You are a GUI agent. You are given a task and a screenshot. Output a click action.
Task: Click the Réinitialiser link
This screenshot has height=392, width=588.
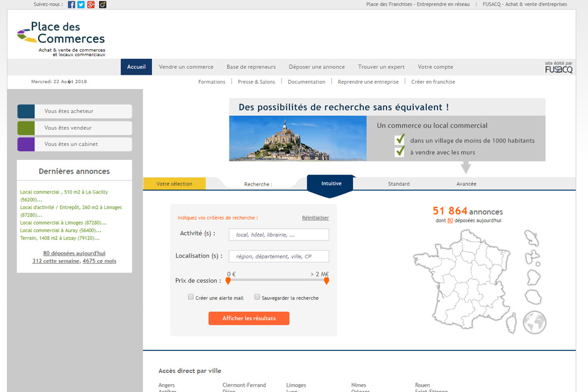tap(315, 218)
